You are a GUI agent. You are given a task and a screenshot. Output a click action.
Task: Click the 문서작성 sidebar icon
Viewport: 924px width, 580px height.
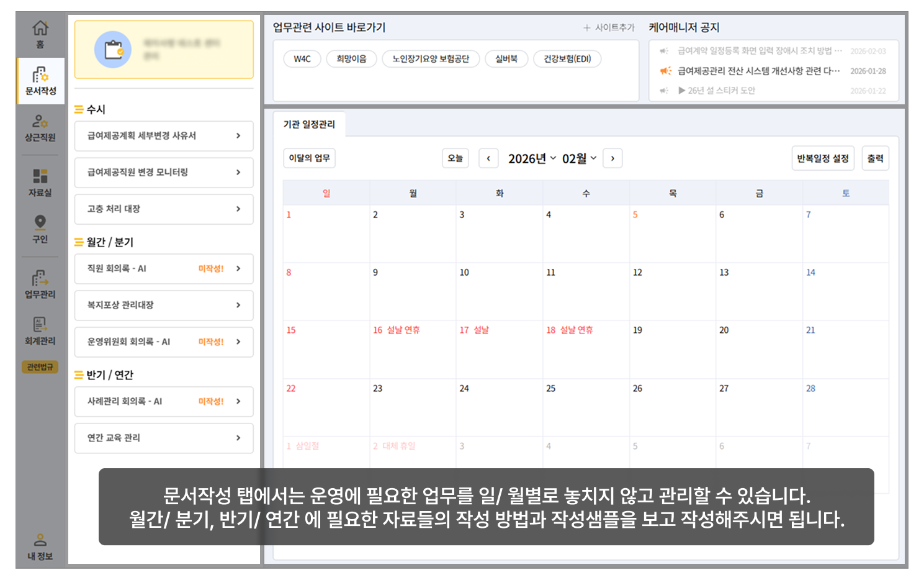(40, 76)
